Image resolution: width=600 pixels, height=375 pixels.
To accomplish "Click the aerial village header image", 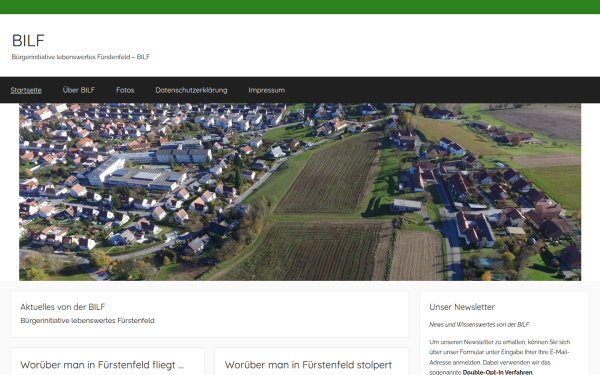I will pyautogui.click(x=300, y=192).
